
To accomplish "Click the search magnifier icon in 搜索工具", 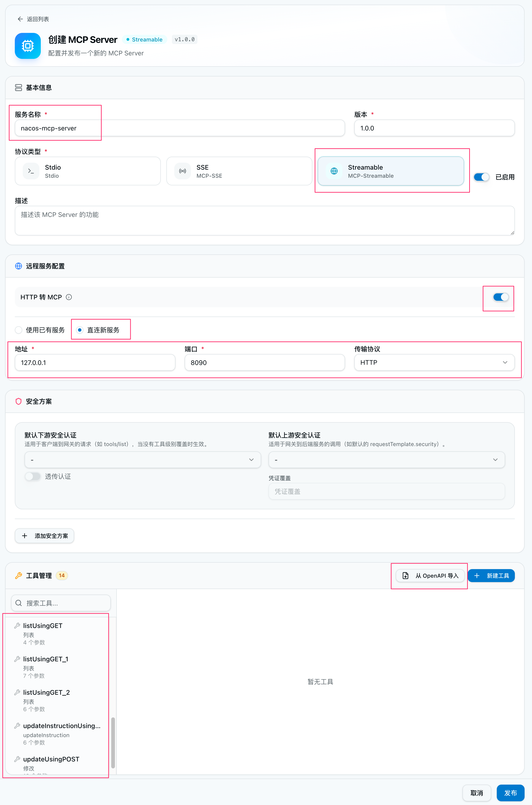I will [19, 603].
